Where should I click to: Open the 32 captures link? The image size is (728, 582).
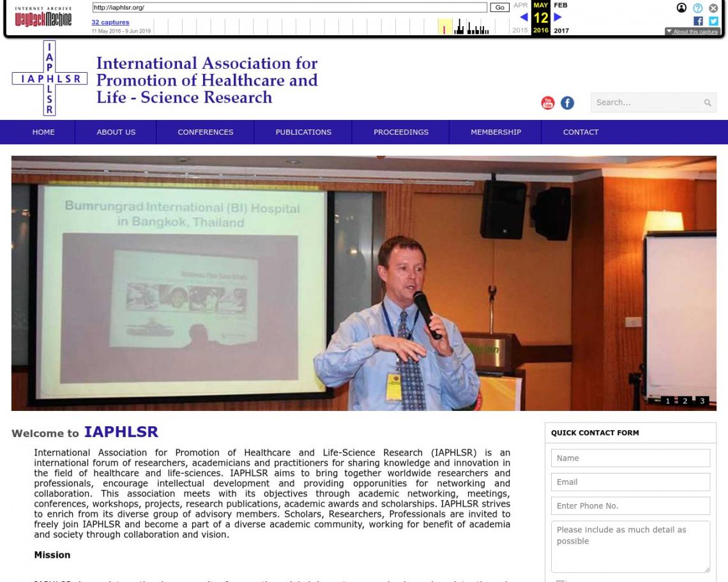pos(110,22)
